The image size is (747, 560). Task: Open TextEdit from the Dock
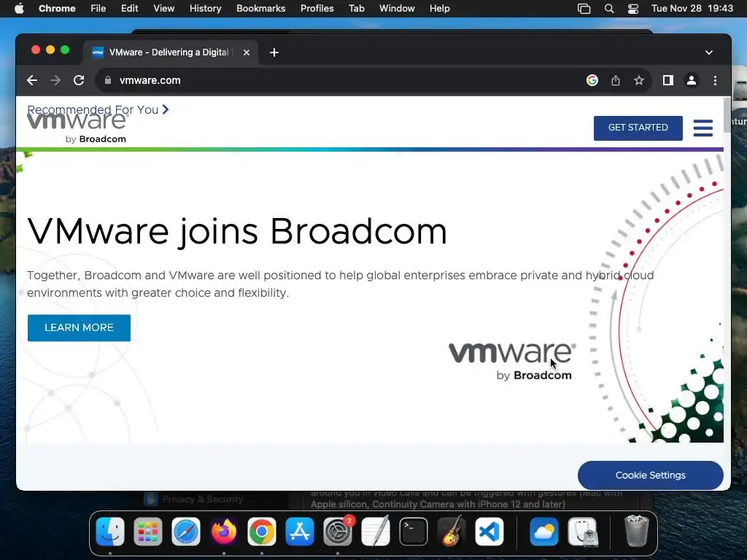pyautogui.click(x=376, y=531)
